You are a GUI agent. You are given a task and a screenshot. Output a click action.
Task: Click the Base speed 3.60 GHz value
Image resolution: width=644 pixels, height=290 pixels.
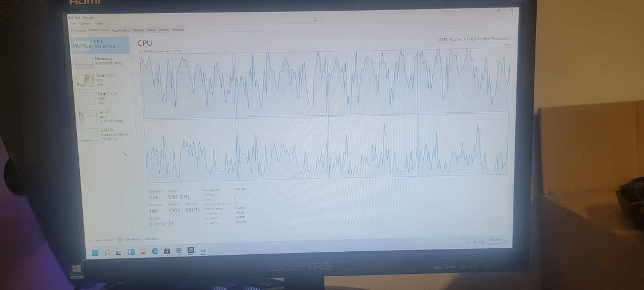coord(240,189)
